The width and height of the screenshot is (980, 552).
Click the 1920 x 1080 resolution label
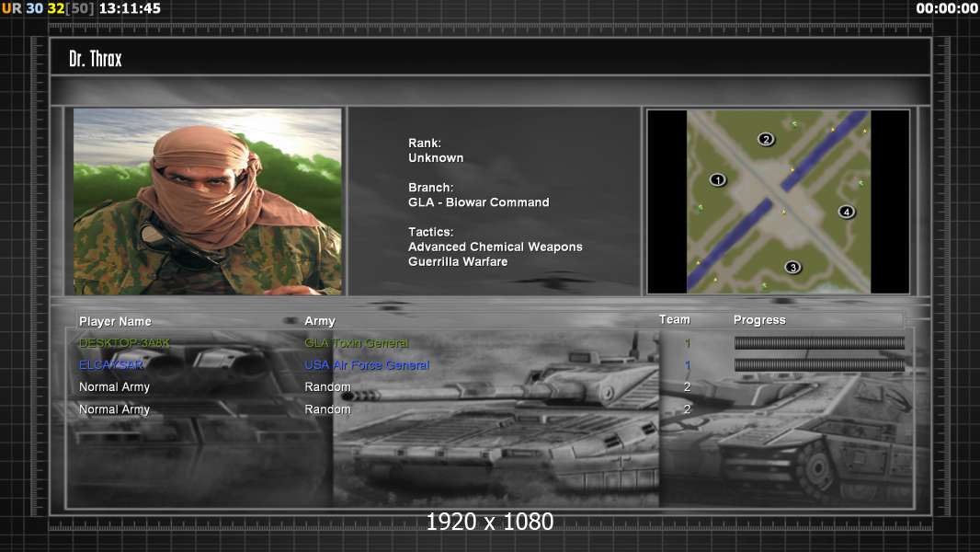[489, 522]
